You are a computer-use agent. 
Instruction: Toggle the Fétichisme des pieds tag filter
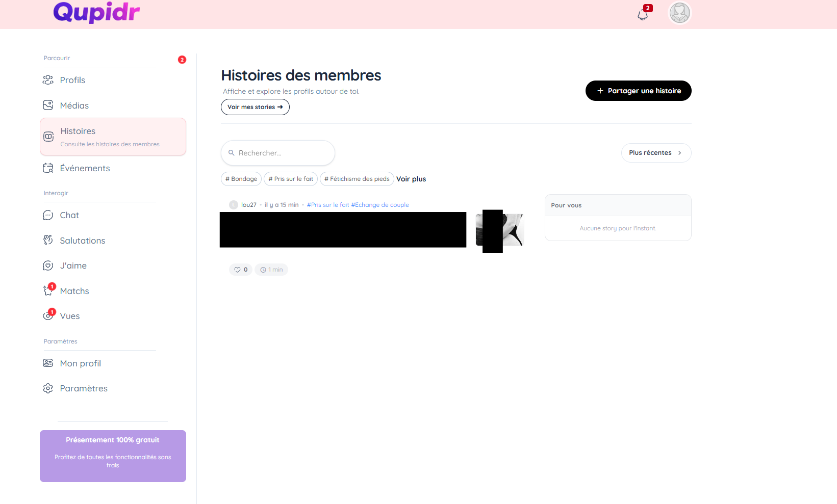[x=357, y=179]
